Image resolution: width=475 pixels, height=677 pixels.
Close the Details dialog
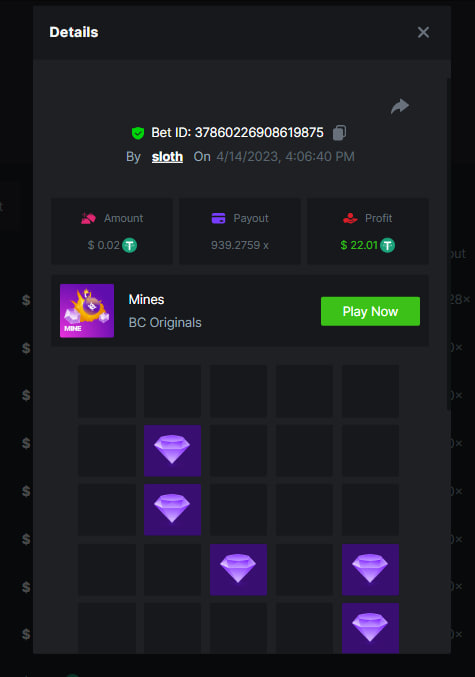(423, 32)
